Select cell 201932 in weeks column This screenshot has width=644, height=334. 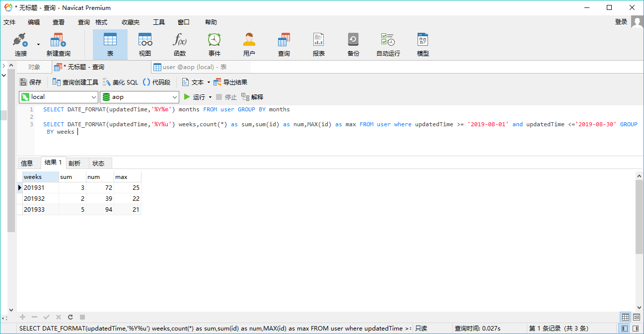(x=41, y=199)
